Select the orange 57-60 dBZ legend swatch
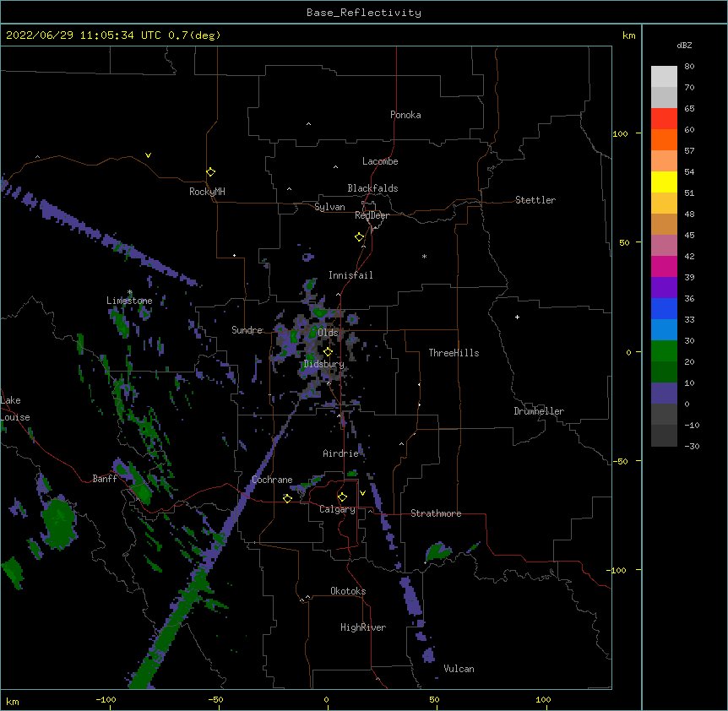This screenshot has width=728, height=711. coord(664,139)
